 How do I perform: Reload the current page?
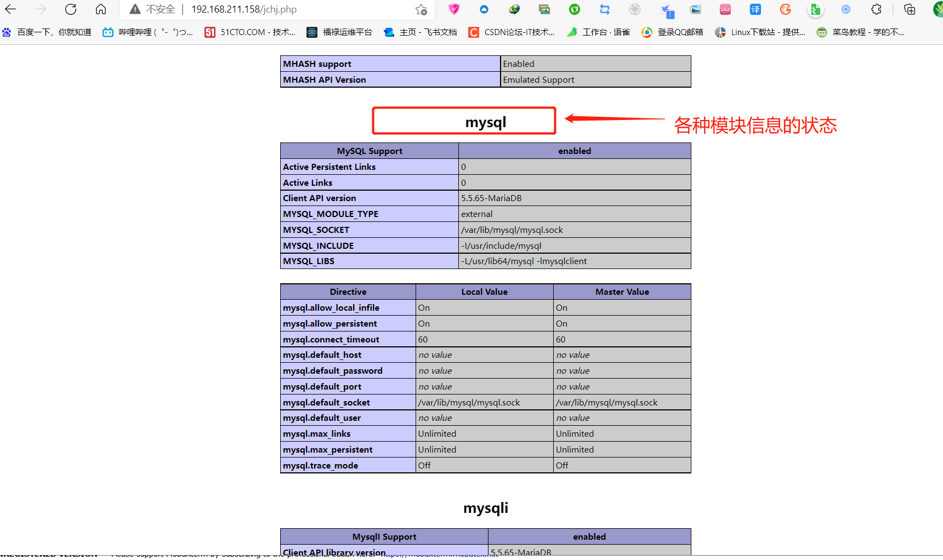(x=71, y=9)
